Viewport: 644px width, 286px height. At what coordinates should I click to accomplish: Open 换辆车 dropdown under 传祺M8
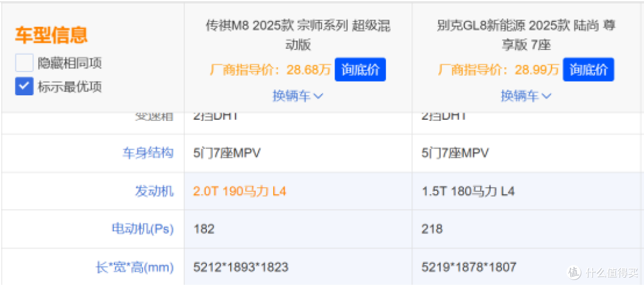[298, 97]
